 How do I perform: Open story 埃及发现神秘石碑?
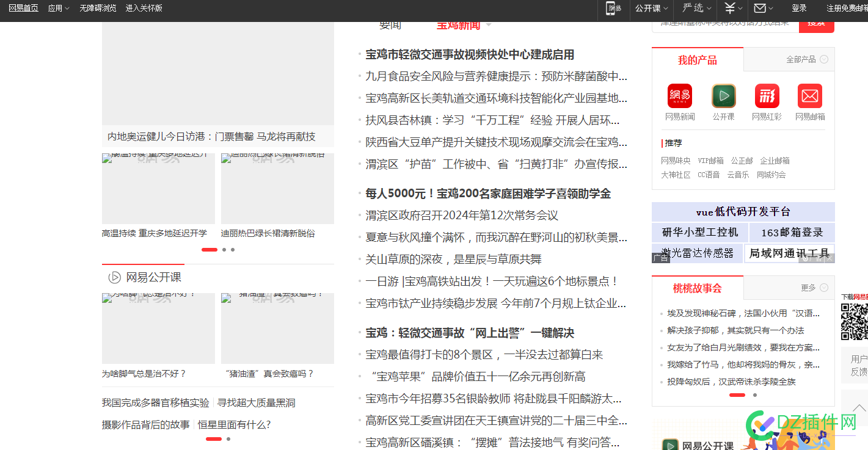click(743, 313)
